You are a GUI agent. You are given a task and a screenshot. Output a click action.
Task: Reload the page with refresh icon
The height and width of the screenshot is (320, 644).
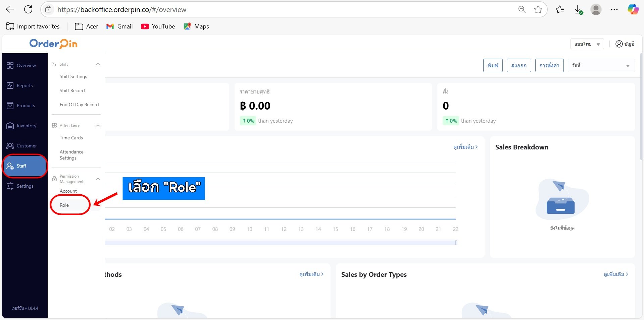(x=28, y=9)
